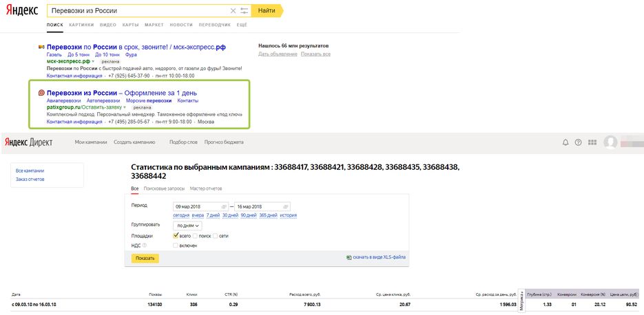Image resolution: width=644 pixels, height=315 pixels.
Task: Click 'Дать объявление' link
Action: pyautogui.click(x=278, y=54)
